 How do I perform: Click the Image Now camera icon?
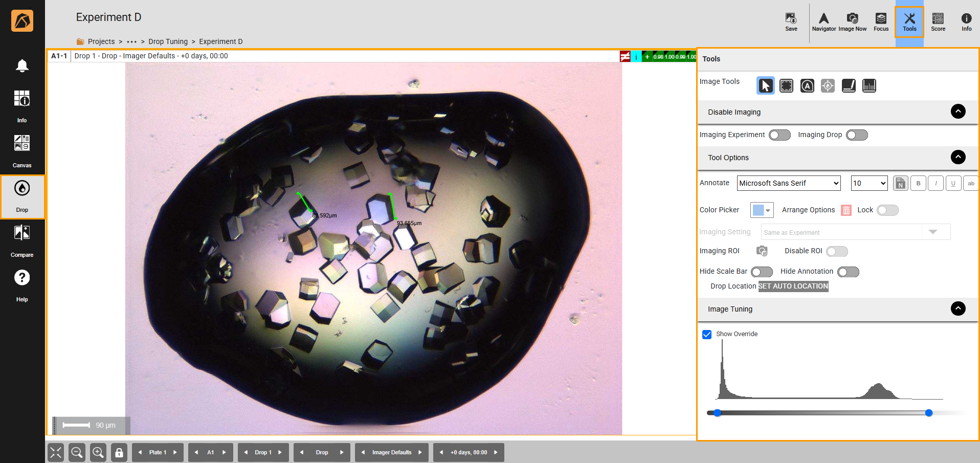click(852, 21)
